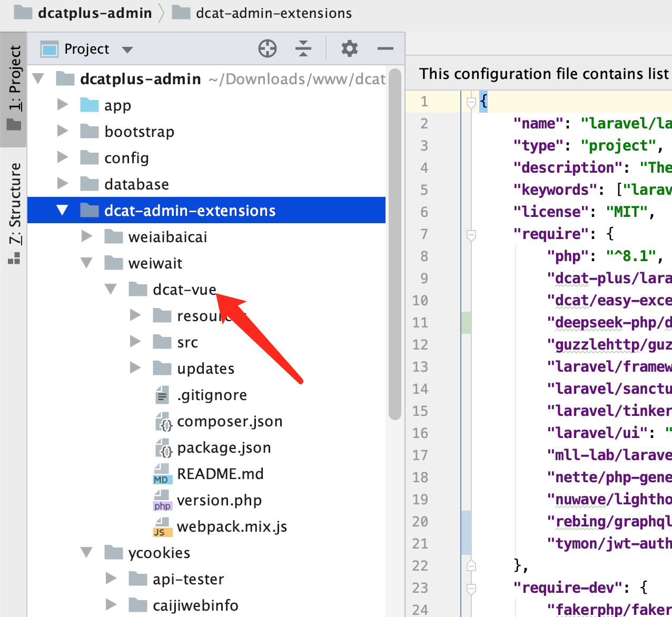Open the composer.json file name
The width and height of the screenshot is (672, 617).
tap(230, 421)
